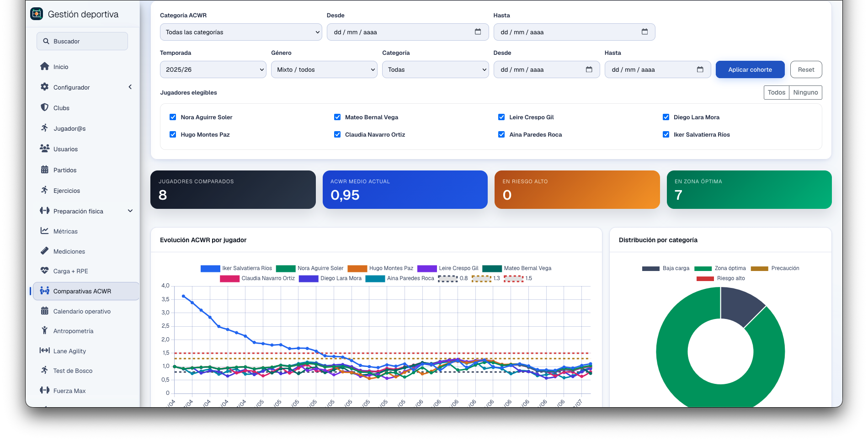Uncheck Leire Crespo Gil checkbox
Viewport: 868px width, 441px height.
click(501, 117)
